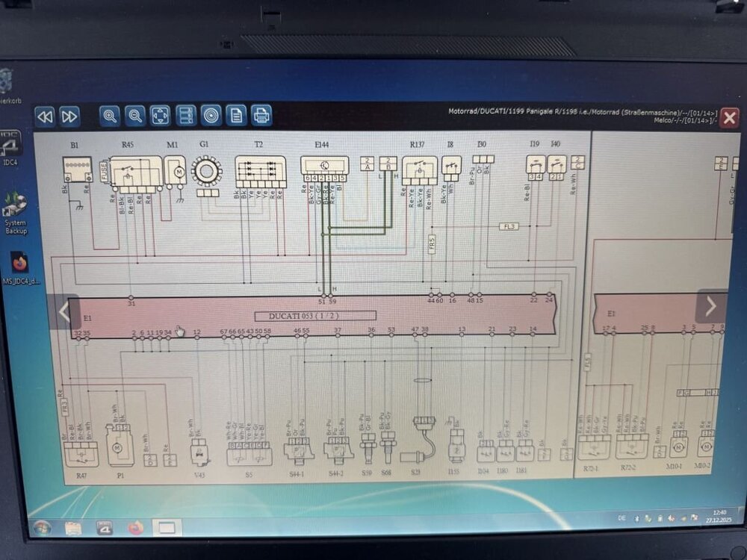747x560 pixels.
Task: Open the System Backup desktop shortcut
Action: coord(16,214)
